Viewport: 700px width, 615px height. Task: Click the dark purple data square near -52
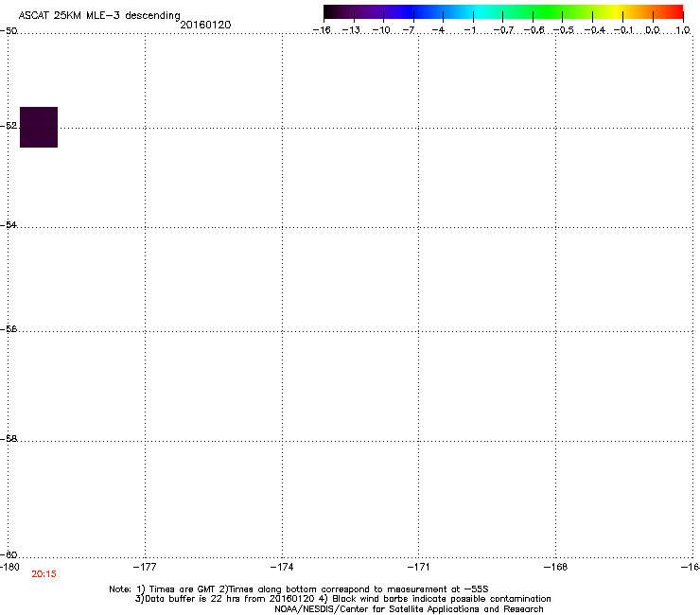point(39,127)
